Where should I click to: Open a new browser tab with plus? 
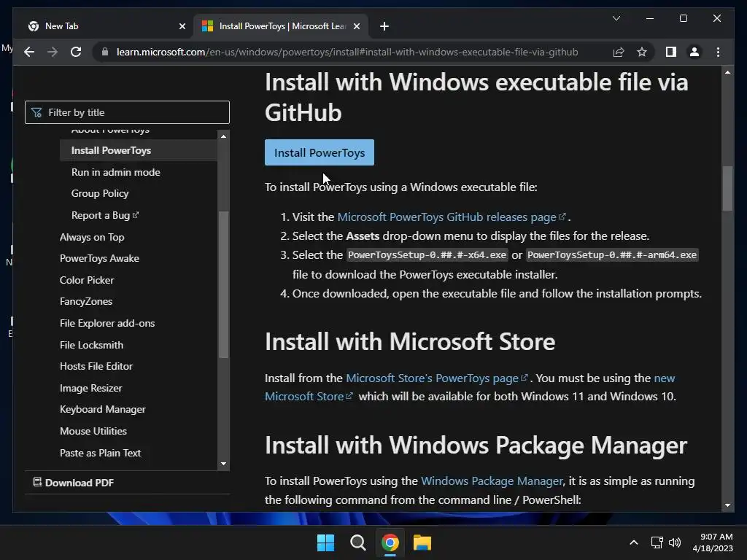pos(384,26)
